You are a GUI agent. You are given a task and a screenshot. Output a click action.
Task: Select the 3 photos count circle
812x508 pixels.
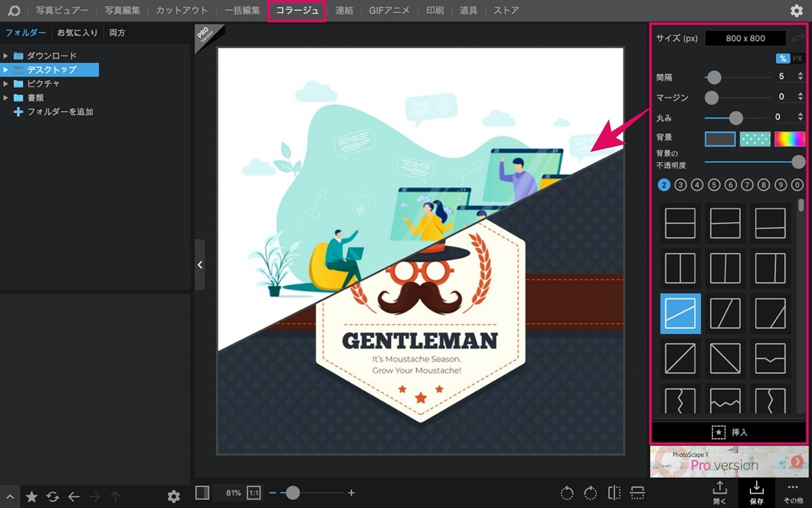click(681, 185)
